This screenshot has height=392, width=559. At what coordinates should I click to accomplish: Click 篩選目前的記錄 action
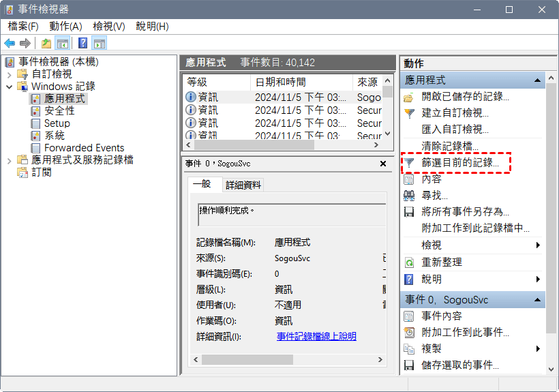click(x=460, y=163)
